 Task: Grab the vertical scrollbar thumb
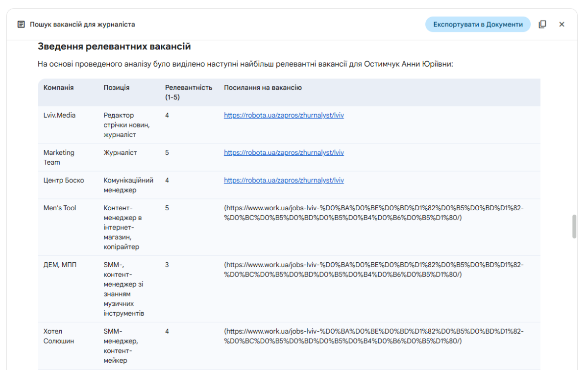point(574,226)
